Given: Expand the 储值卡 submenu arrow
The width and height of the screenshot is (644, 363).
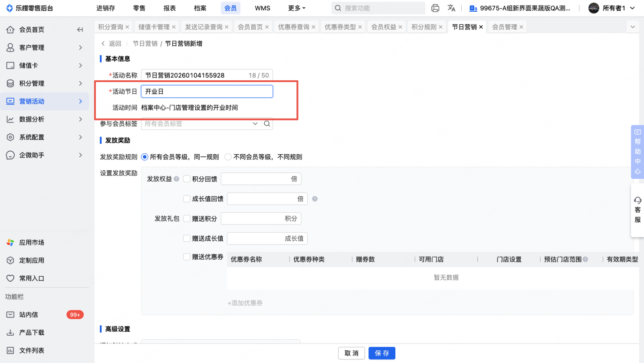Looking at the screenshot, I should pyautogui.click(x=80, y=66).
